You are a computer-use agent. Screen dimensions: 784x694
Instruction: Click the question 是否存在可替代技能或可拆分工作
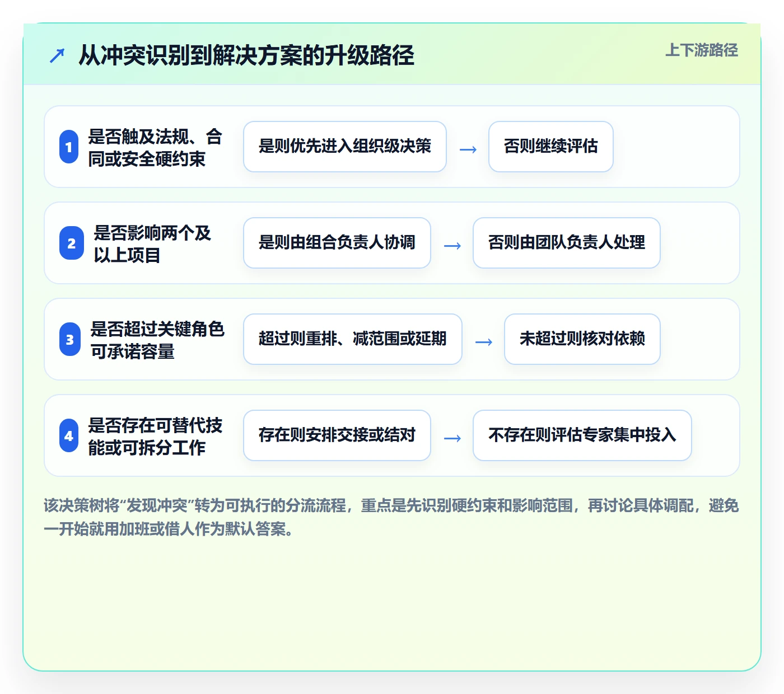pyautogui.click(x=155, y=436)
